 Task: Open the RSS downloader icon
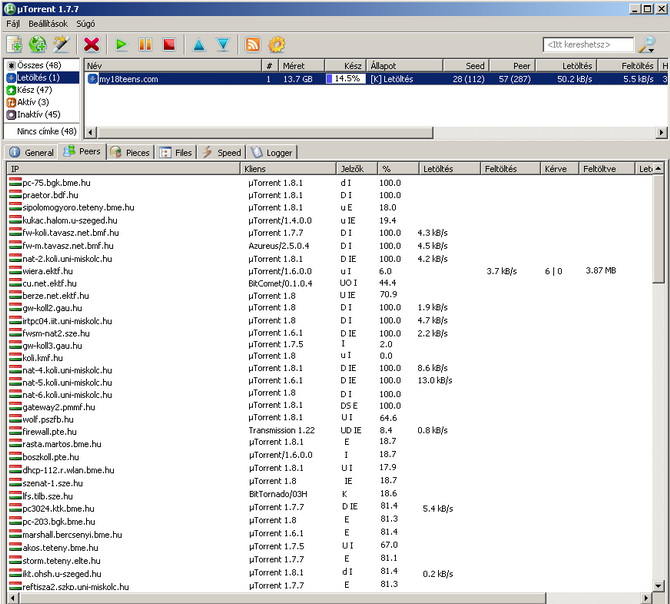[x=253, y=44]
